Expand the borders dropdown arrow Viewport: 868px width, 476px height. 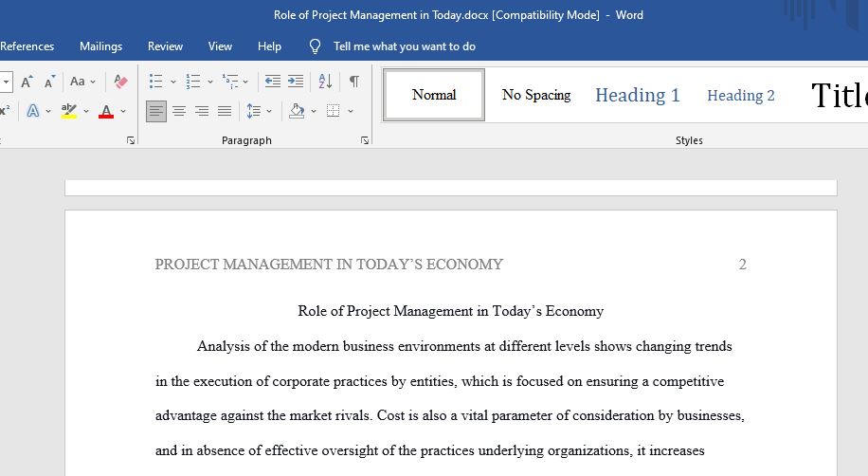point(351,111)
